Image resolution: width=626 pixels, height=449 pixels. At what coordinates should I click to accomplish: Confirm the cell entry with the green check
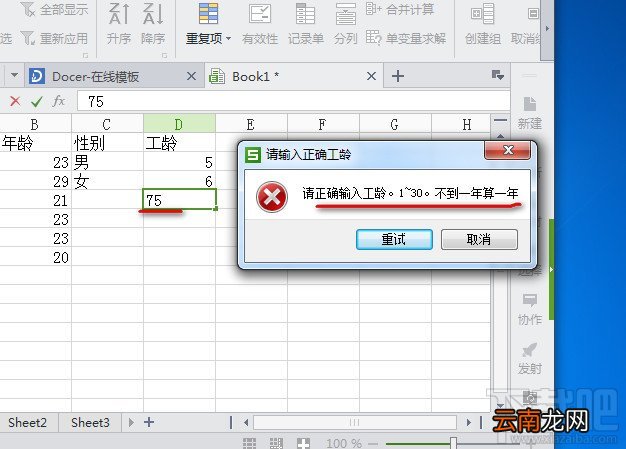tap(37, 101)
